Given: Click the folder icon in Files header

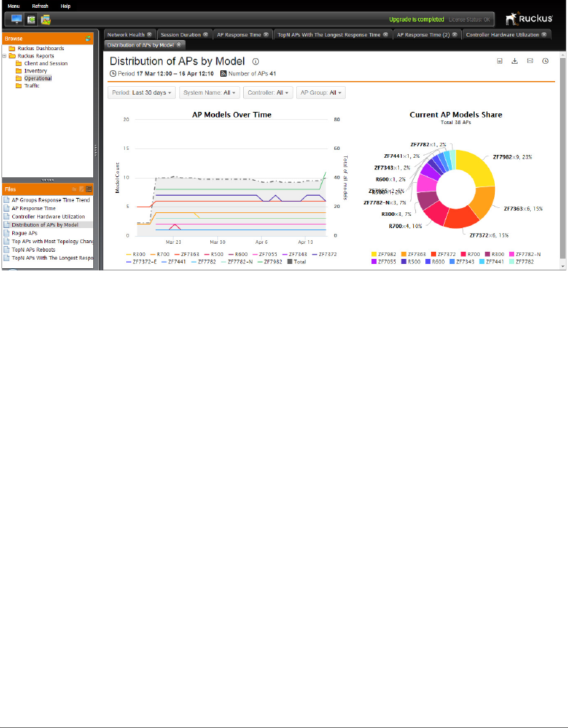Looking at the screenshot, I should 75,189.
